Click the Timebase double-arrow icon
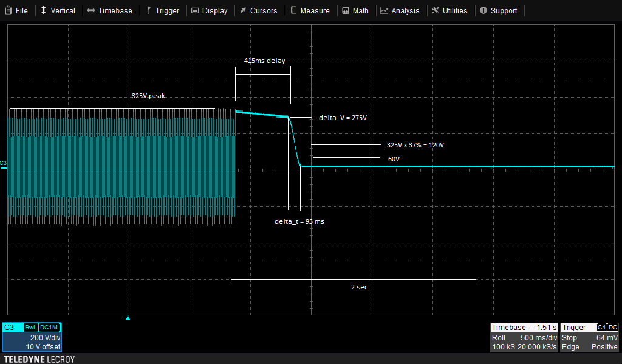The image size is (622, 364). [x=91, y=10]
